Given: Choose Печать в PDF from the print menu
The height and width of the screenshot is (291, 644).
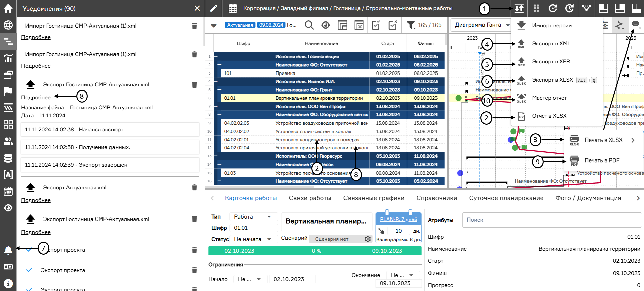Looking at the screenshot, I should (x=602, y=161).
